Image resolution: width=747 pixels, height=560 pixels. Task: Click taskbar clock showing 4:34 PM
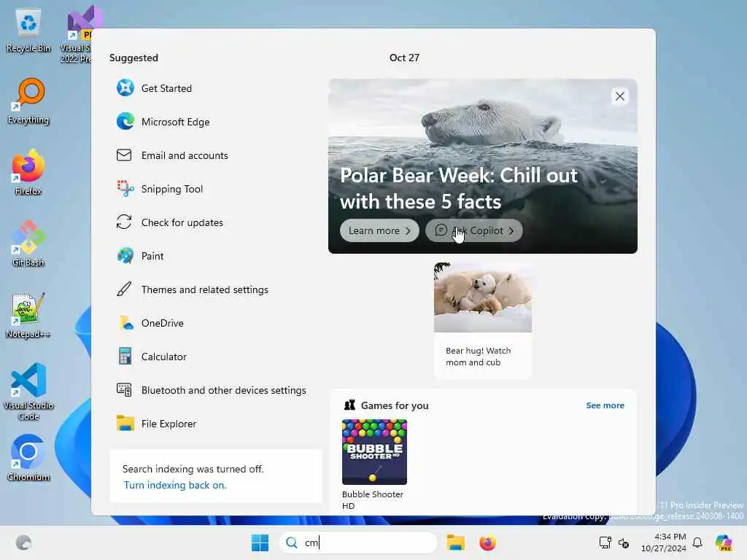click(x=663, y=542)
